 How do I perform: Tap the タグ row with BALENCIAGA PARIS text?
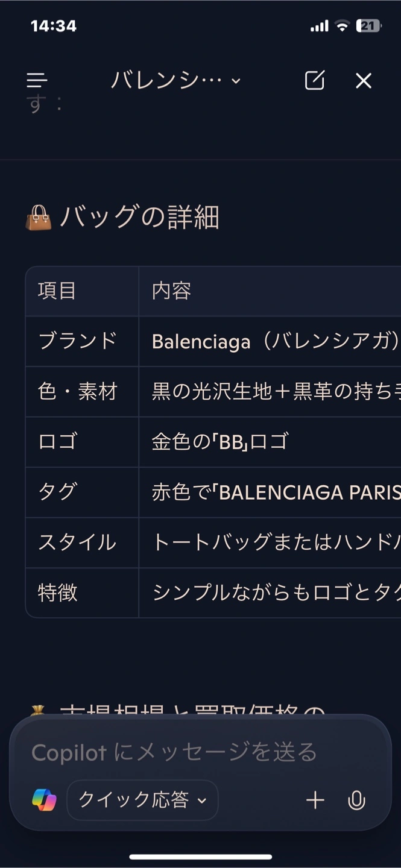point(213,492)
